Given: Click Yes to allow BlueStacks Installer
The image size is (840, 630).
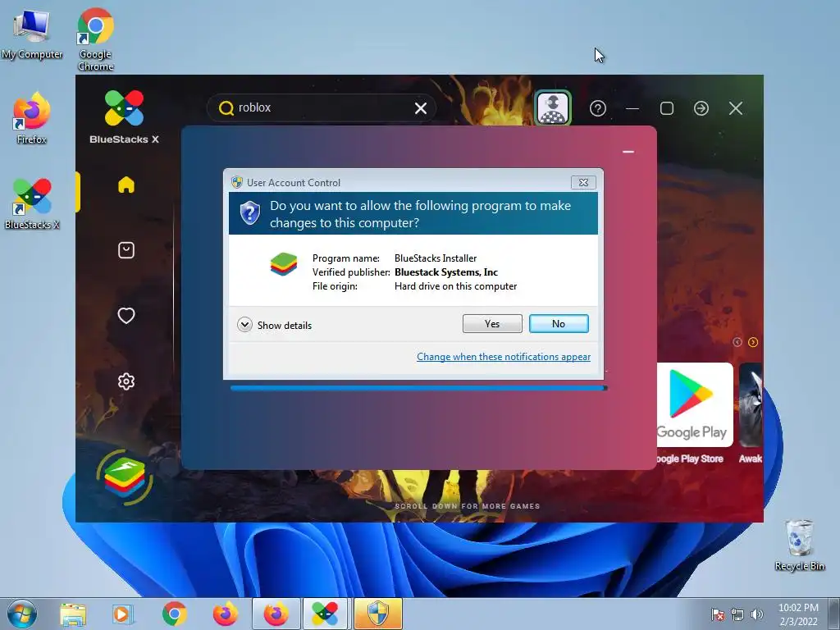Looking at the screenshot, I should click(x=492, y=323).
